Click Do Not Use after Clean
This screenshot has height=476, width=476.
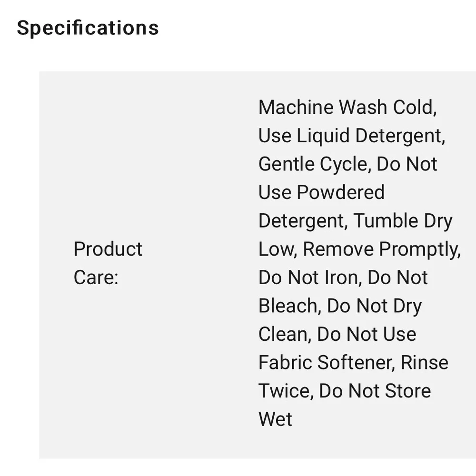coord(367,334)
